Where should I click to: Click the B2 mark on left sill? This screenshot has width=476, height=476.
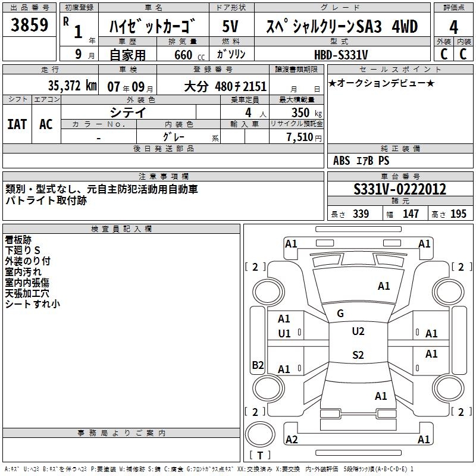pos(258,365)
